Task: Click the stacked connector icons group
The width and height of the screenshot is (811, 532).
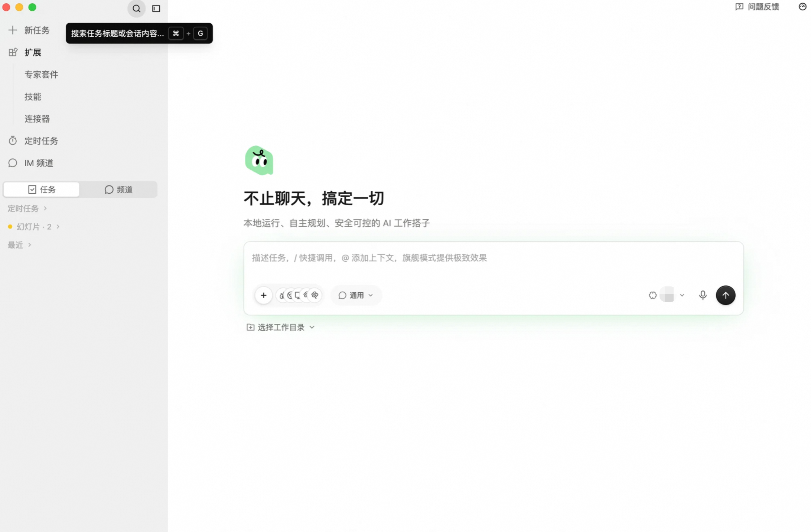Action: (x=299, y=295)
